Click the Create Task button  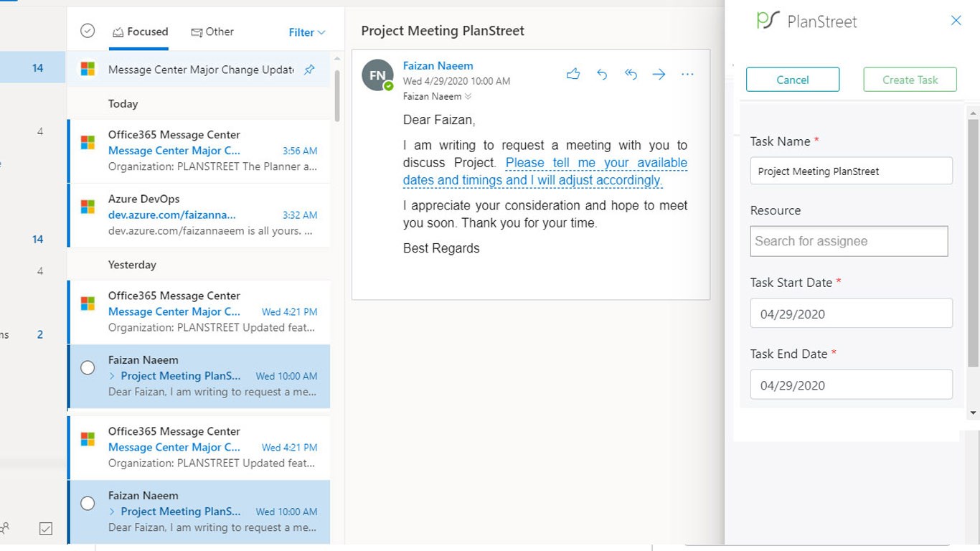pos(910,80)
